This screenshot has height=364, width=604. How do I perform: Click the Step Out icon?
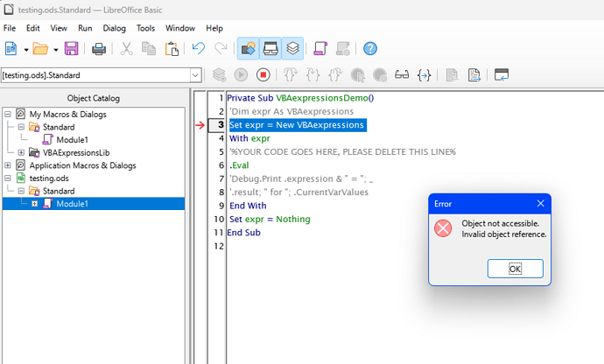335,74
